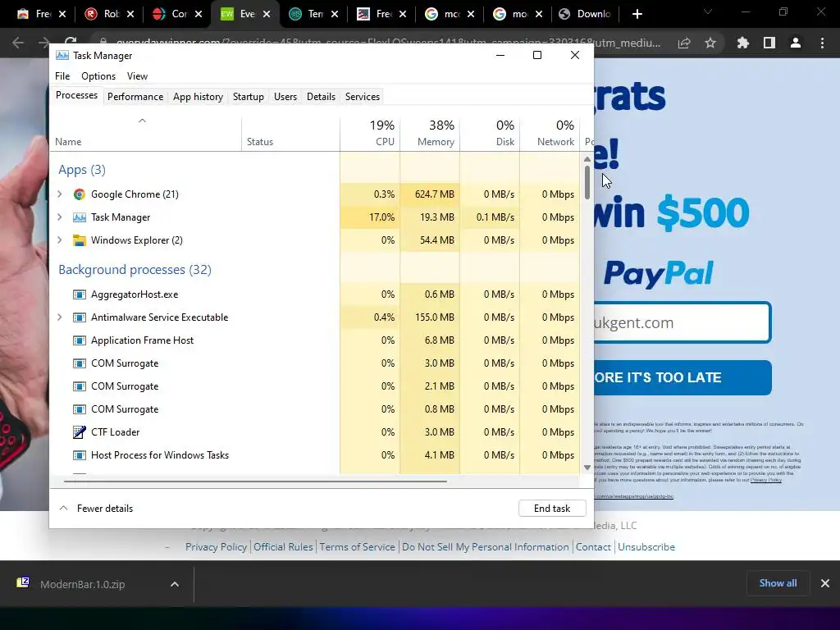Image resolution: width=840 pixels, height=630 pixels.
Task: Click the blue submit button on webpage
Action: point(682,377)
